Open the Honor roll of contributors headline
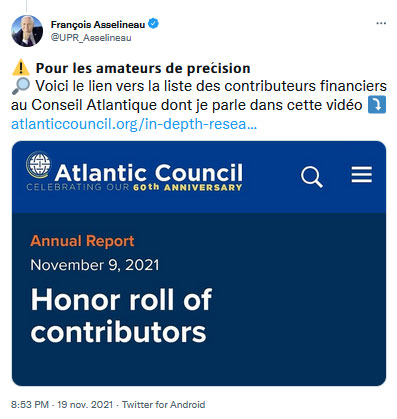 (x=121, y=315)
